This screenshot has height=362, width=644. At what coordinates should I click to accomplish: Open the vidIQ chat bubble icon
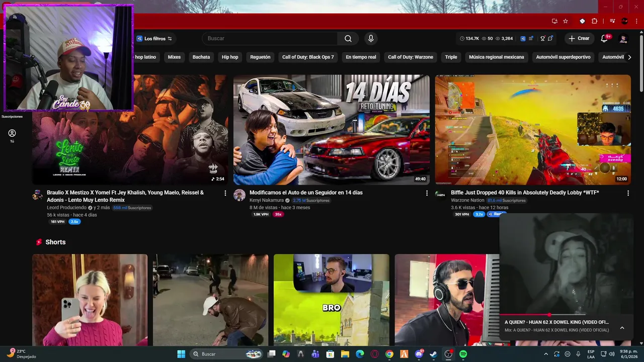tap(550, 39)
